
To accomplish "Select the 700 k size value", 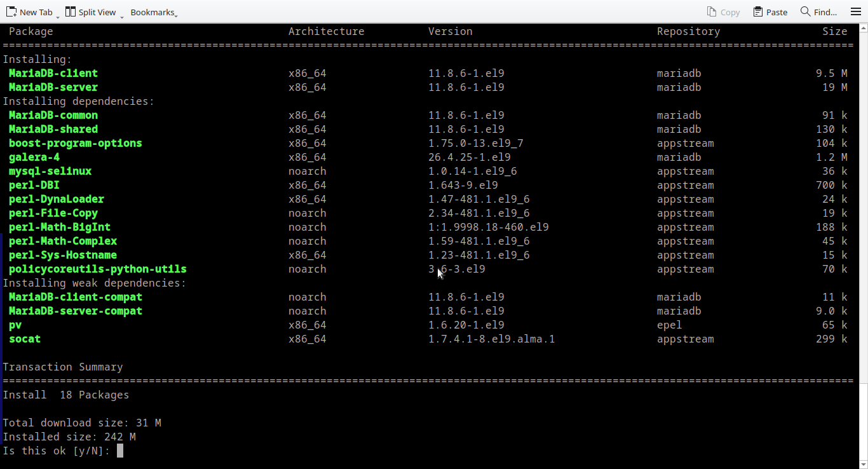I will [832, 185].
